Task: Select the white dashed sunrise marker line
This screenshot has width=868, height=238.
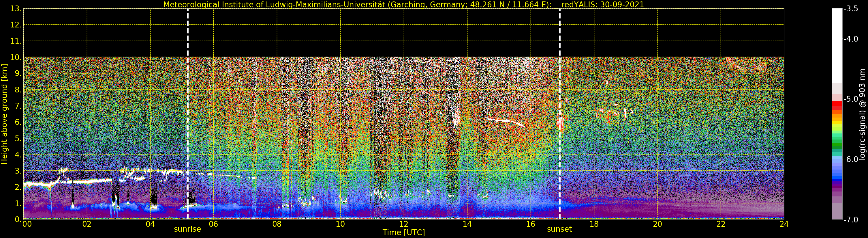Action: click(x=188, y=114)
